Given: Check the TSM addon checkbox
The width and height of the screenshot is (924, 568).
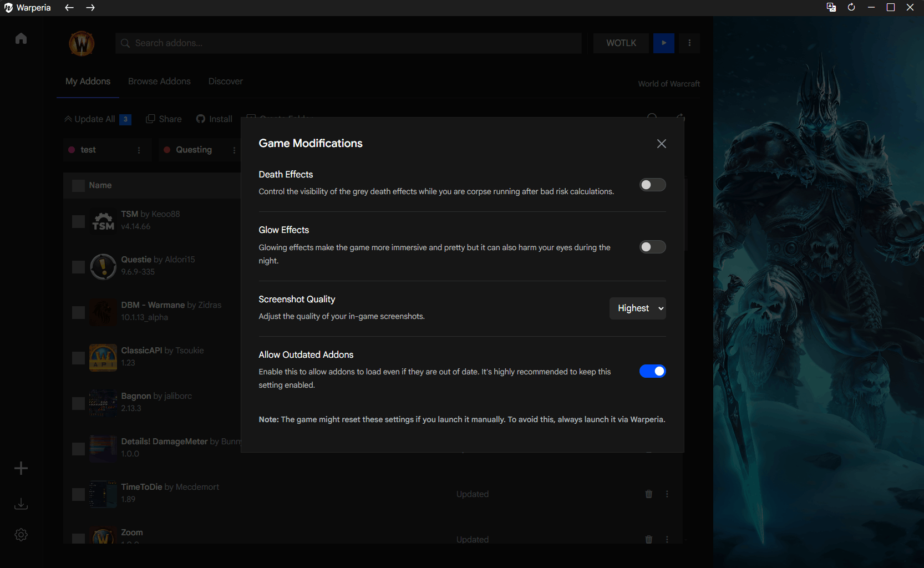Looking at the screenshot, I should (x=78, y=222).
